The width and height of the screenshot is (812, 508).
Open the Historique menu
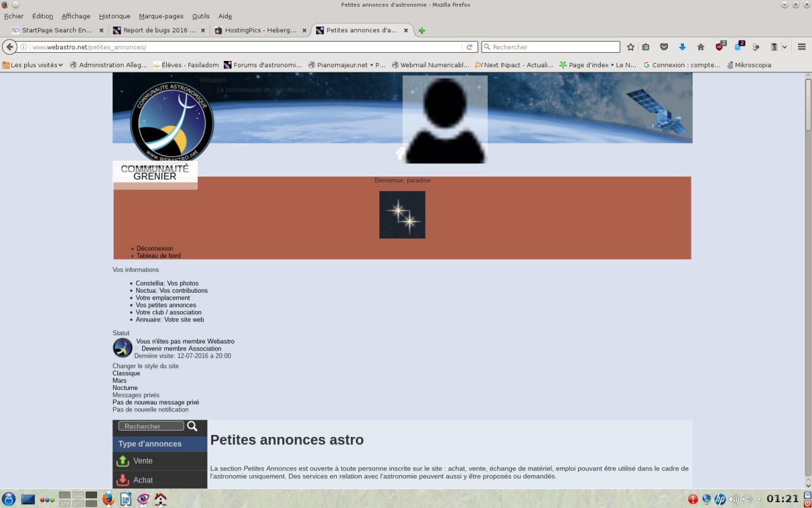pos(115,16)
